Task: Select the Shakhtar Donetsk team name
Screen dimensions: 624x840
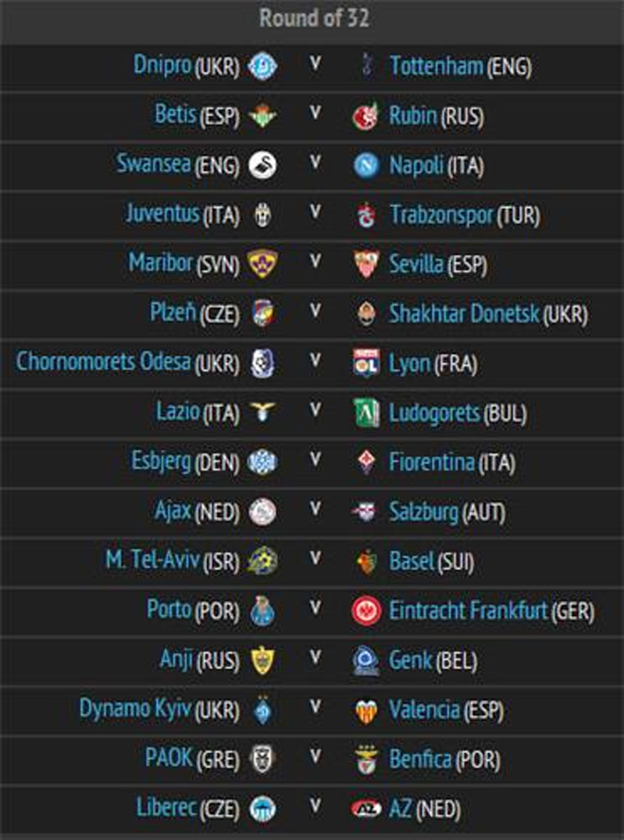Action: click(x=464, y=314)
